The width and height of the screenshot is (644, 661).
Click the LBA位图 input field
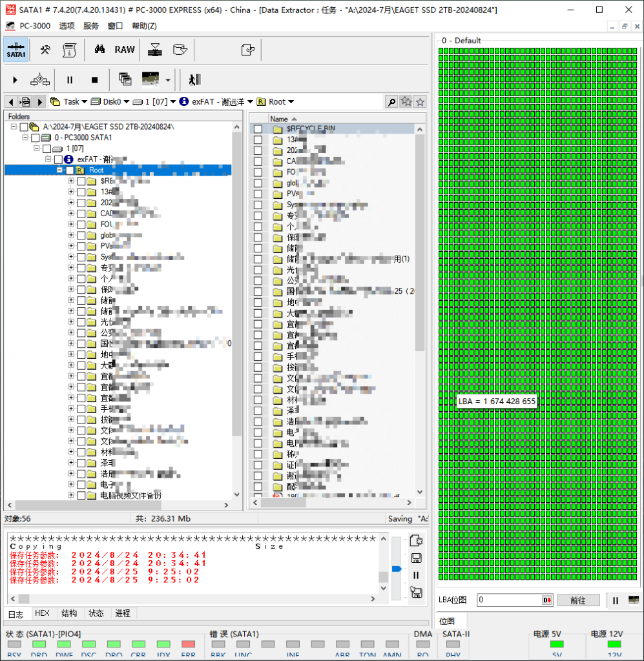point(510,600)
